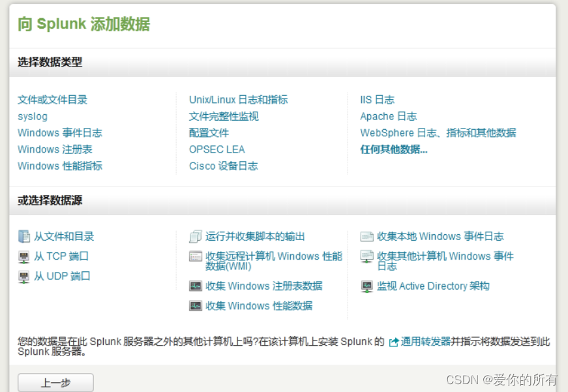Viewport: 568px width, 392px height.
Task: Click the UDP port listener icon
Action: click(23, 276)
